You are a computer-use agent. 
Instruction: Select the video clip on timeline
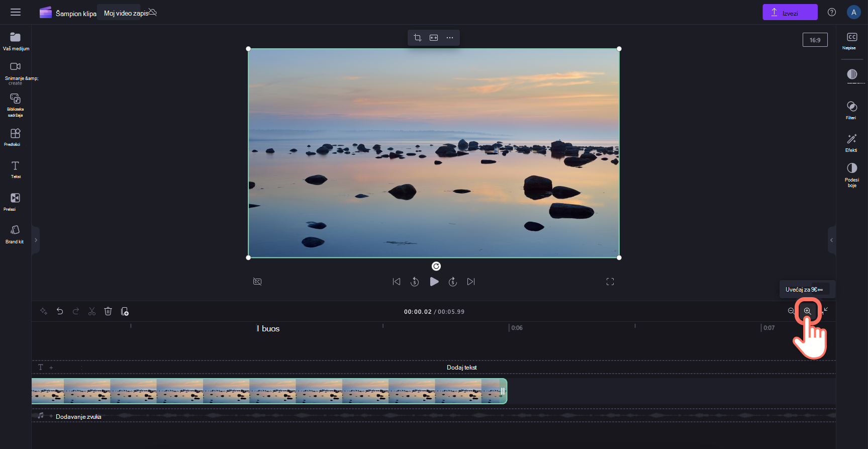[x=269, y=391]
